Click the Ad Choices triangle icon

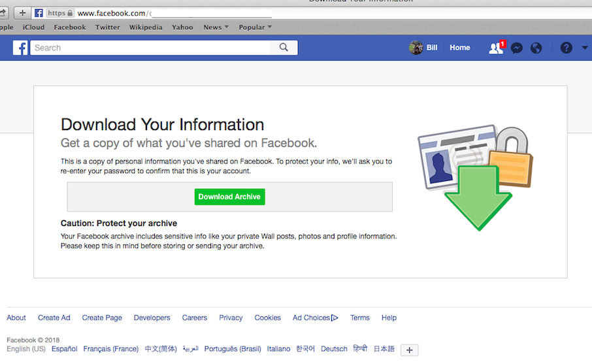tap(335, 318)
